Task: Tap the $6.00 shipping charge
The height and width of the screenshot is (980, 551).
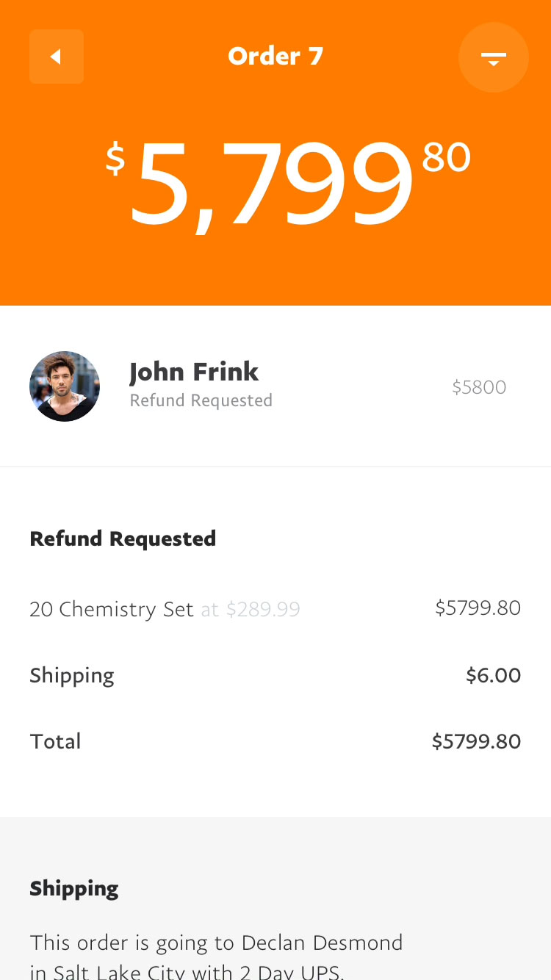Action: 493,675
